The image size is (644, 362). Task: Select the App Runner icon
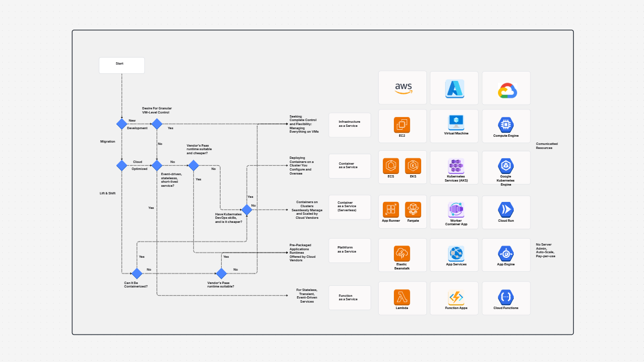(x=390, y=210)
